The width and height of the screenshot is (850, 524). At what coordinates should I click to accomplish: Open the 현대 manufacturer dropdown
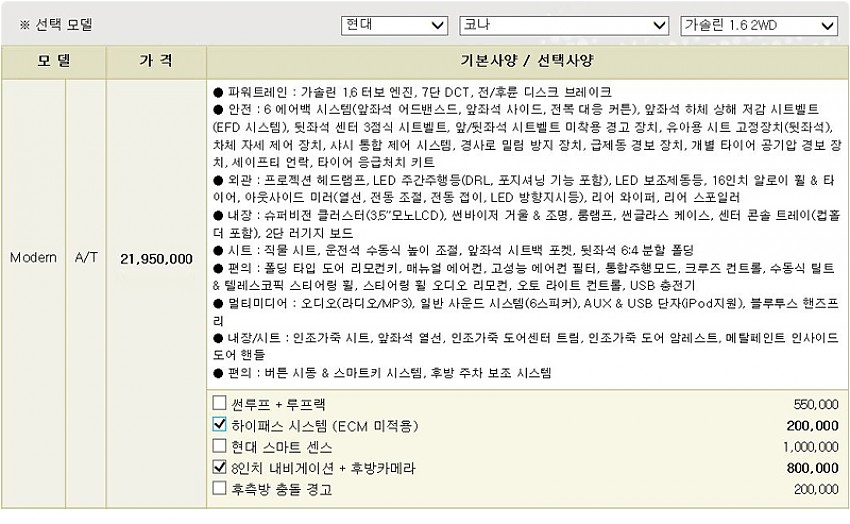[393, 25]
